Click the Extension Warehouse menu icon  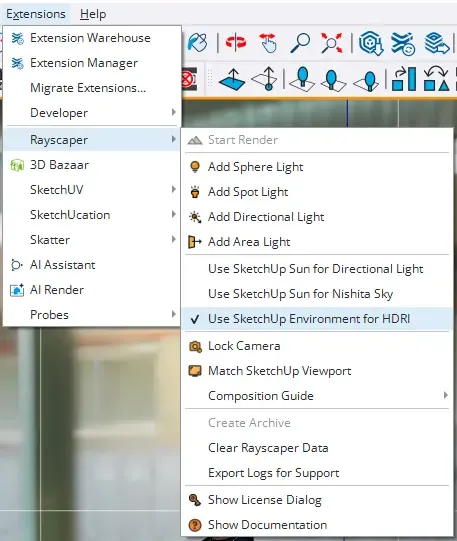click(17, 38)
